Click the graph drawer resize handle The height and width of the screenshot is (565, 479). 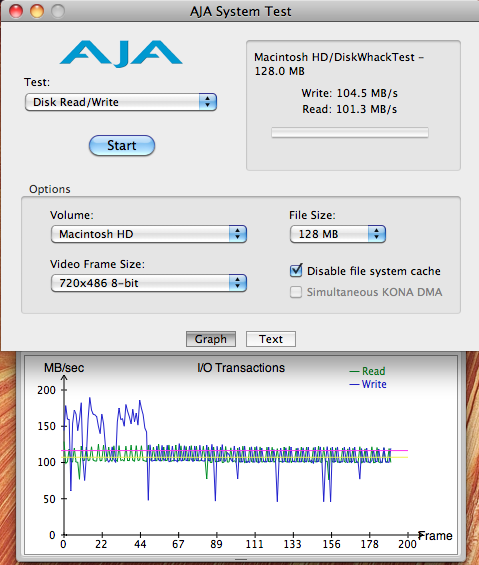(241, 559)
